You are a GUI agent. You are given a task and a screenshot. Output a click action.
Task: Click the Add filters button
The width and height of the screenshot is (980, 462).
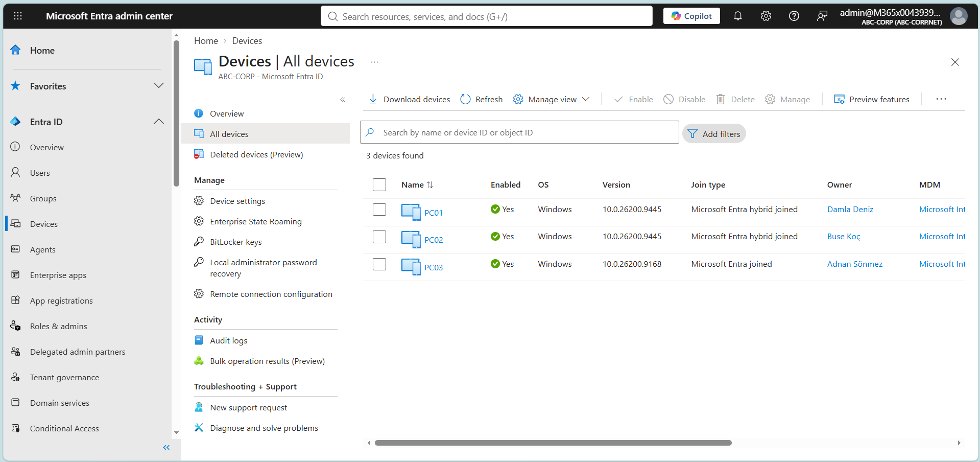point(714,134)
